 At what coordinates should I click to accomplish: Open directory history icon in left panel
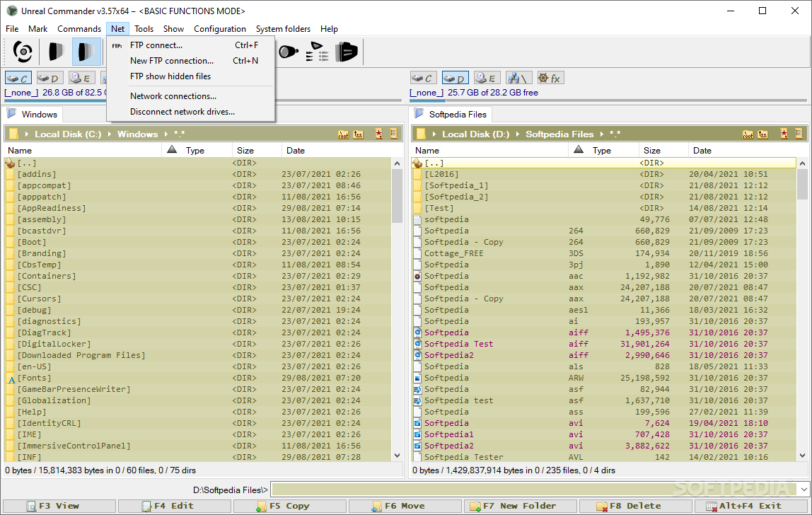[393, 134]
